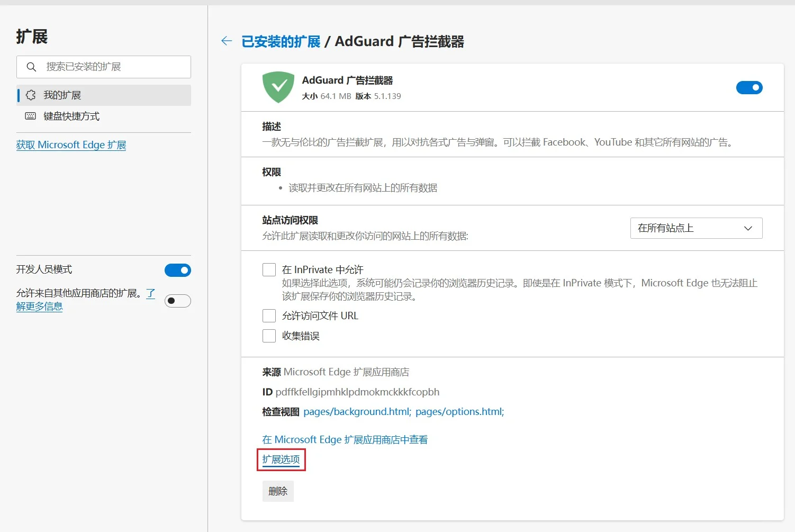Click the 我的扩展 puzzle icon
This screenshot has width=795, height=532.
(x=31, y=95)
